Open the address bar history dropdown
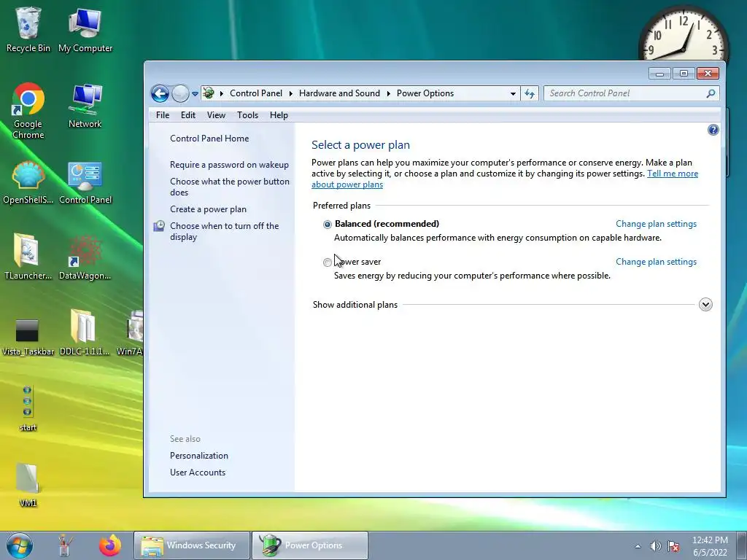747x560 pixels. pyautogui.click(x=513, y=94)
